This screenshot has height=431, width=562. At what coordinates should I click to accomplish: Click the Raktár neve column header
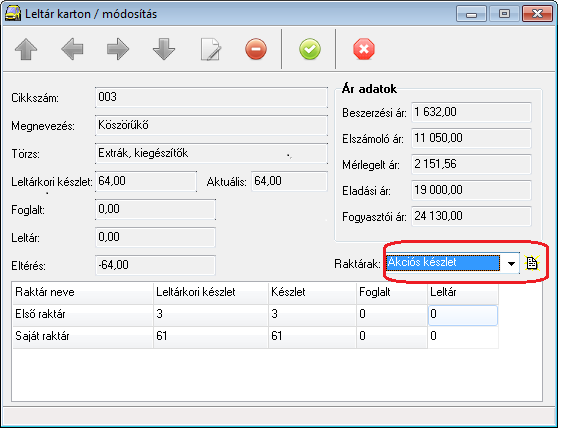tap(83, 293)
